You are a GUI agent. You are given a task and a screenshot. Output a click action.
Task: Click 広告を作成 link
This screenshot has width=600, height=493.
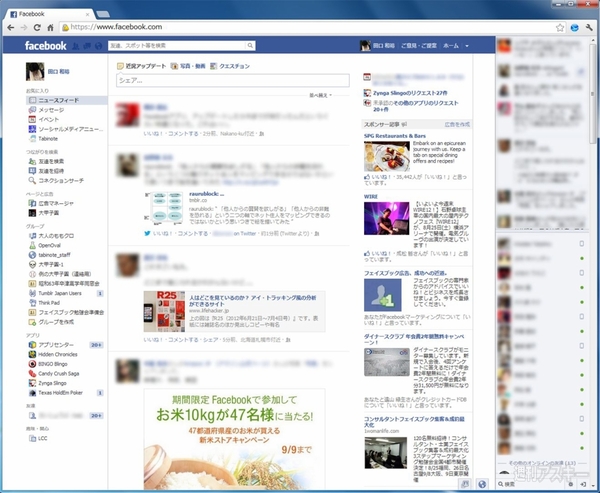coord(457,124)
